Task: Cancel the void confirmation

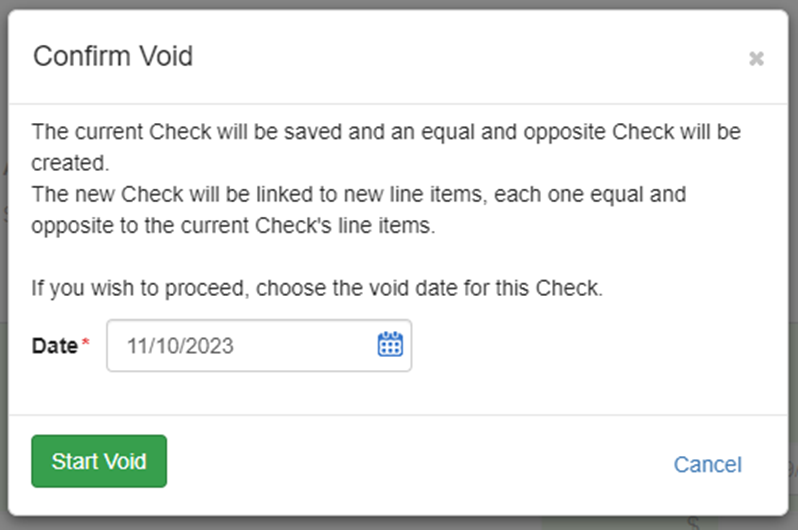Action: [707, 464]
